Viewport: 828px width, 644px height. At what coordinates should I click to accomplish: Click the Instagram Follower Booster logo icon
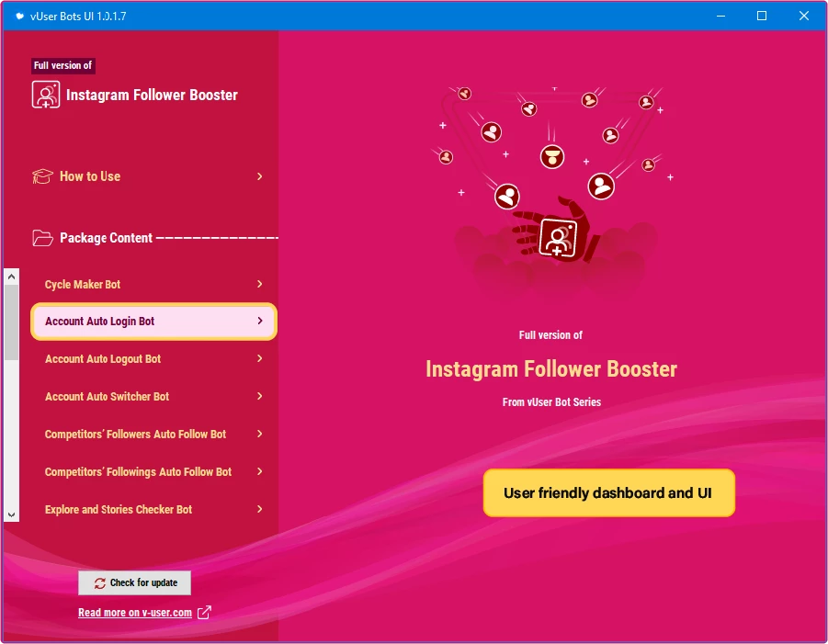point(45,95)
